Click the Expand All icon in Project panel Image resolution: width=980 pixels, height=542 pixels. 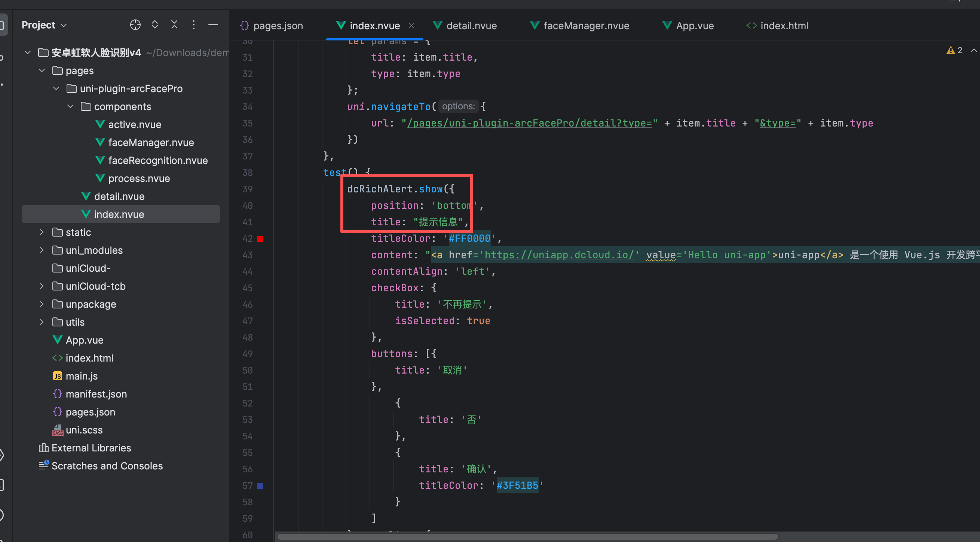coord(155,25)
